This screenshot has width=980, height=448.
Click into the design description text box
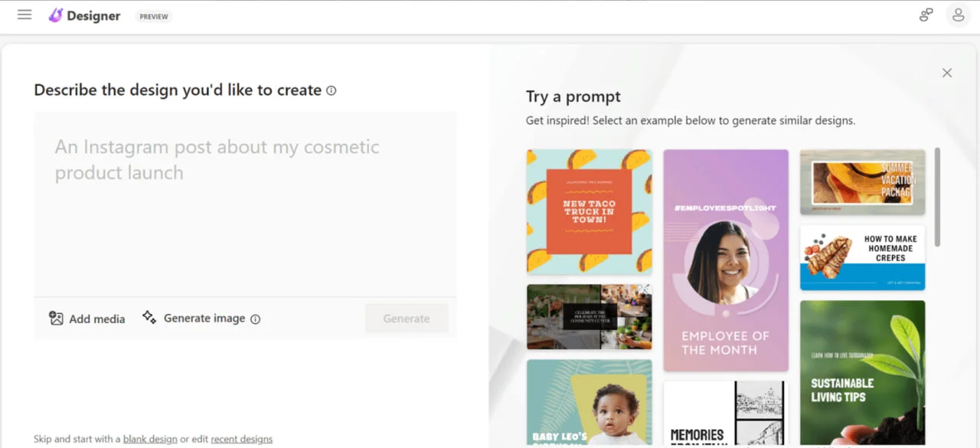[245, 204]
